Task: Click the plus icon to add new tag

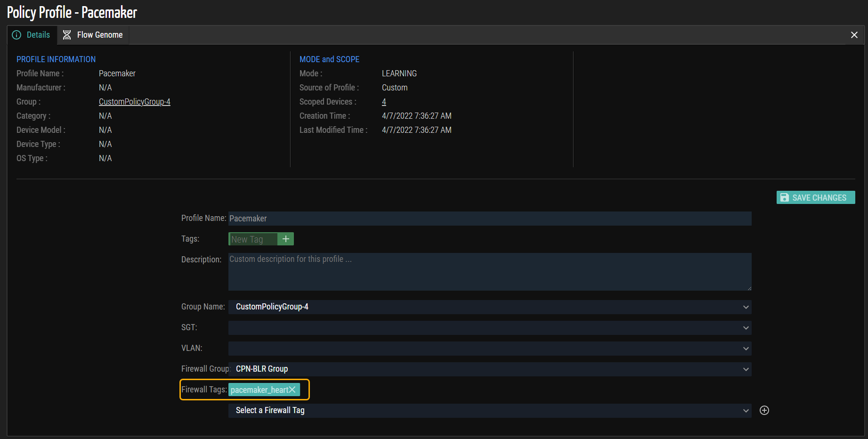Action: click(285, 239)
